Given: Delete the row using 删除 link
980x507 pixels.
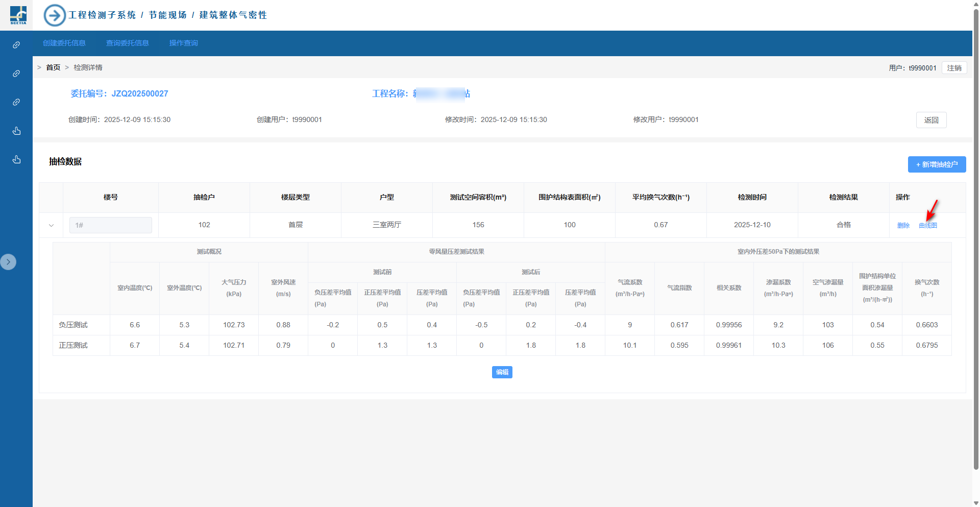Looking at the screenshot, I should click(903, 226).
